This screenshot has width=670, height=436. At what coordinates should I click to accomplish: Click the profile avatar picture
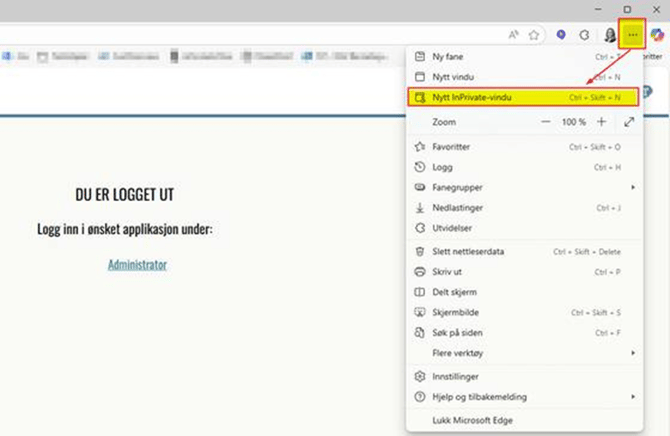point(608,34)
